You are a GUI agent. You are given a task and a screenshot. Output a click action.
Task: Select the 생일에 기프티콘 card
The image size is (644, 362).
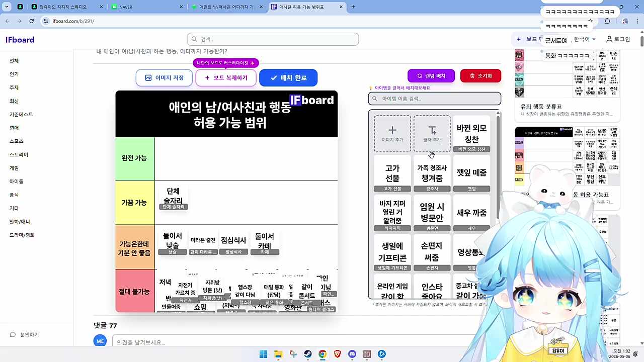coord(392,252)
